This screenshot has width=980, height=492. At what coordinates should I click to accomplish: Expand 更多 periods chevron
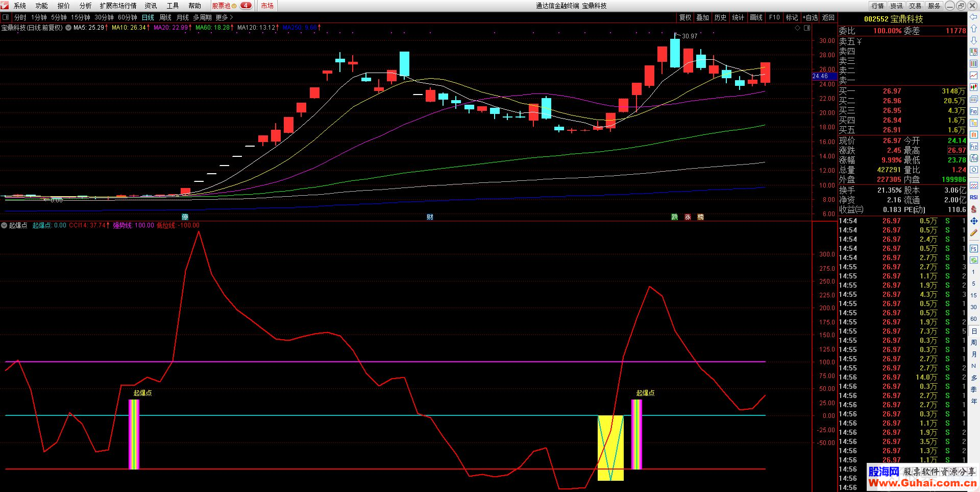pyautogui.click(x=231, y=17)
